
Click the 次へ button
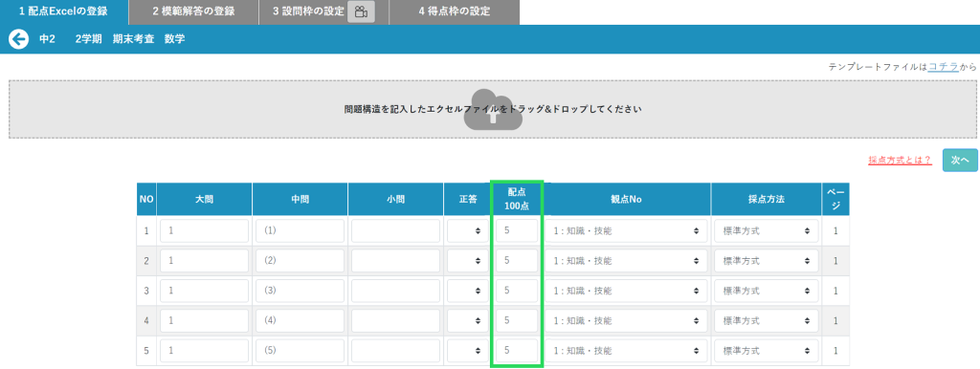960,161
